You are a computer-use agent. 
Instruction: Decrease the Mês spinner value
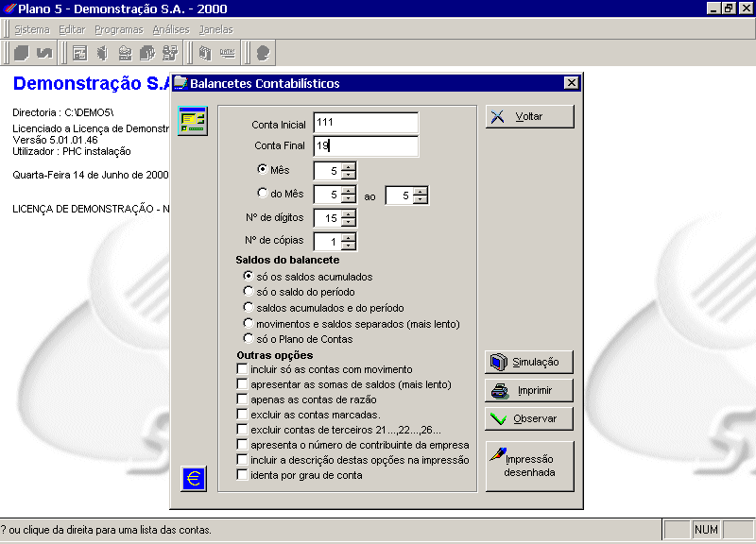pos(348,175)
